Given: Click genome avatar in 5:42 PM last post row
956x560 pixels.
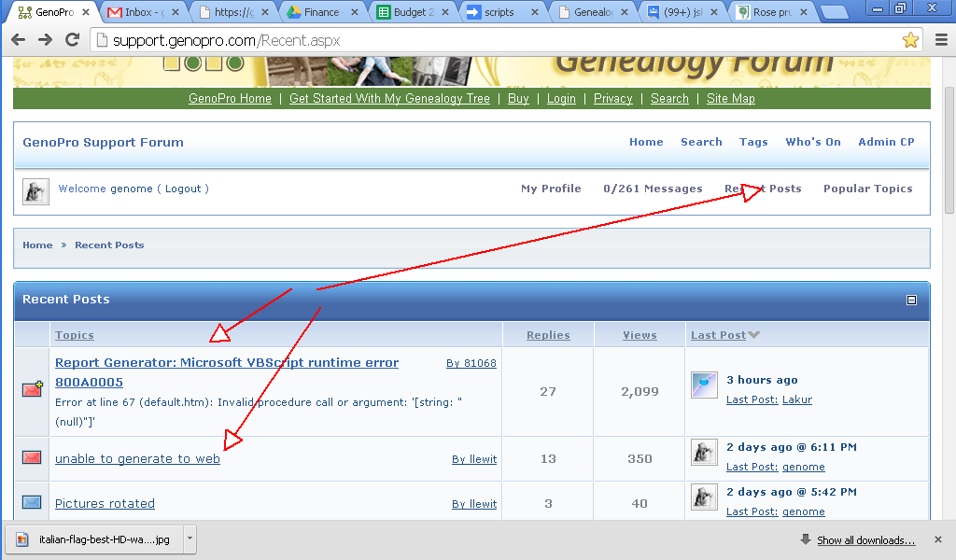Looking at the screenshot, I should [704, 497].
